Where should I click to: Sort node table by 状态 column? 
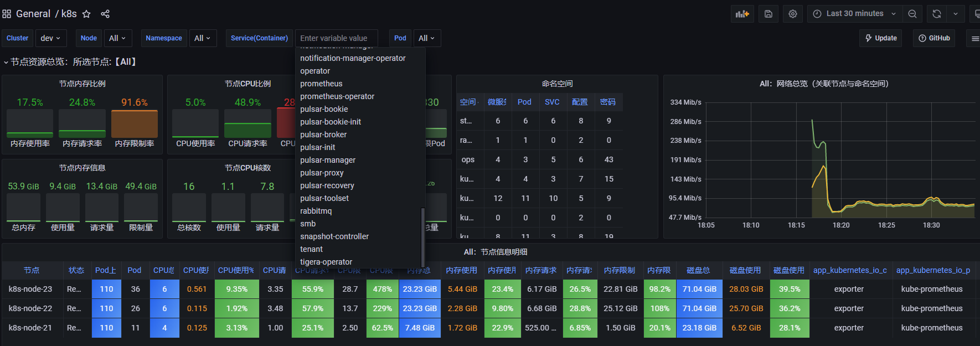point(76,270)
